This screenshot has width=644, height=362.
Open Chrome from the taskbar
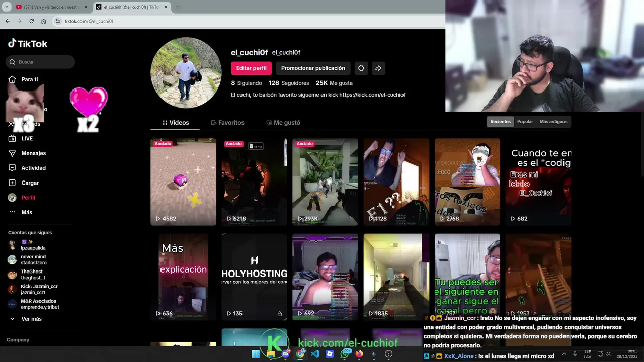coord(300,354)
